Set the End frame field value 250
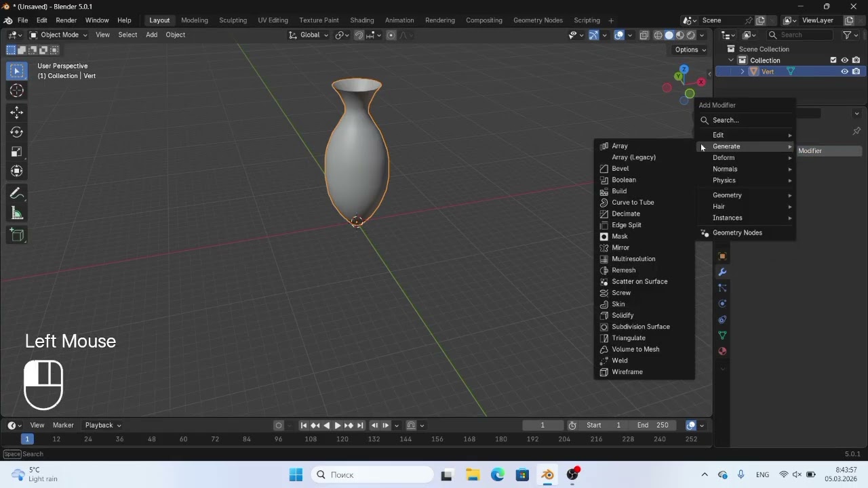Image resolution: width=868 pixels, height=488 pixels. (653, 426)
